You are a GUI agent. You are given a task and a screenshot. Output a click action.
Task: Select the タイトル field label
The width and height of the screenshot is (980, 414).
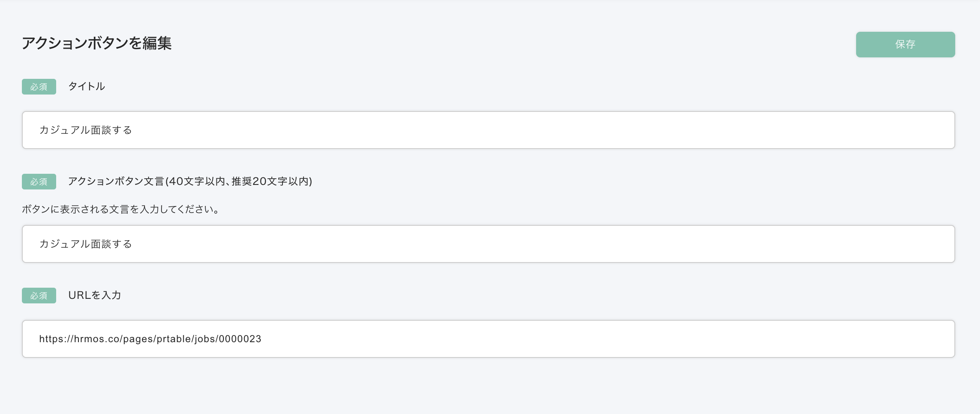coord(87,86)
